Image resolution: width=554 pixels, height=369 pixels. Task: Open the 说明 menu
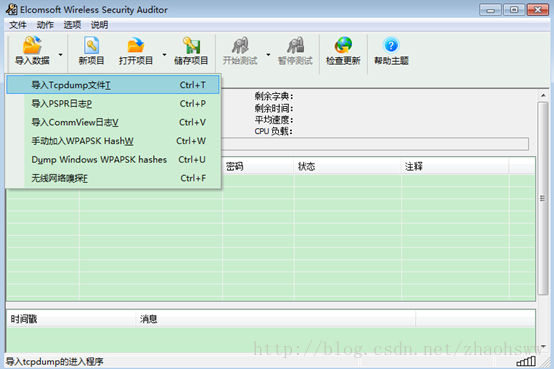(x=99, y=25)
